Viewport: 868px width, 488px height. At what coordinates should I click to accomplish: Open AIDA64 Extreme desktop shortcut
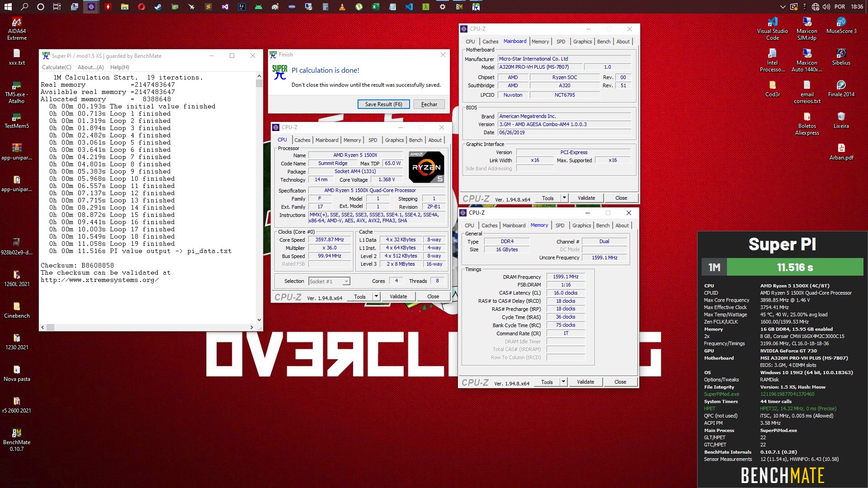point(17,28)
